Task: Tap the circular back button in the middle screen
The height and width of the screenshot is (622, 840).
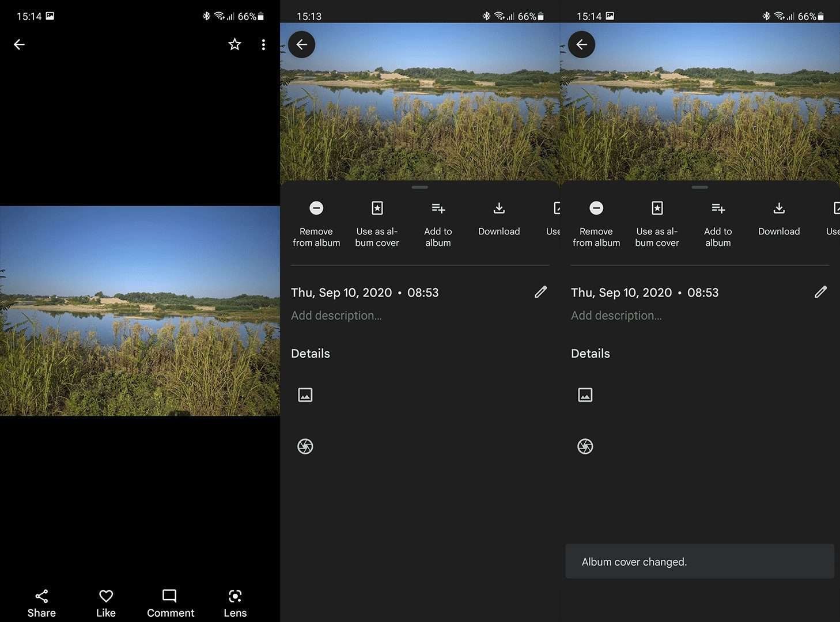Action: point(301,44)
